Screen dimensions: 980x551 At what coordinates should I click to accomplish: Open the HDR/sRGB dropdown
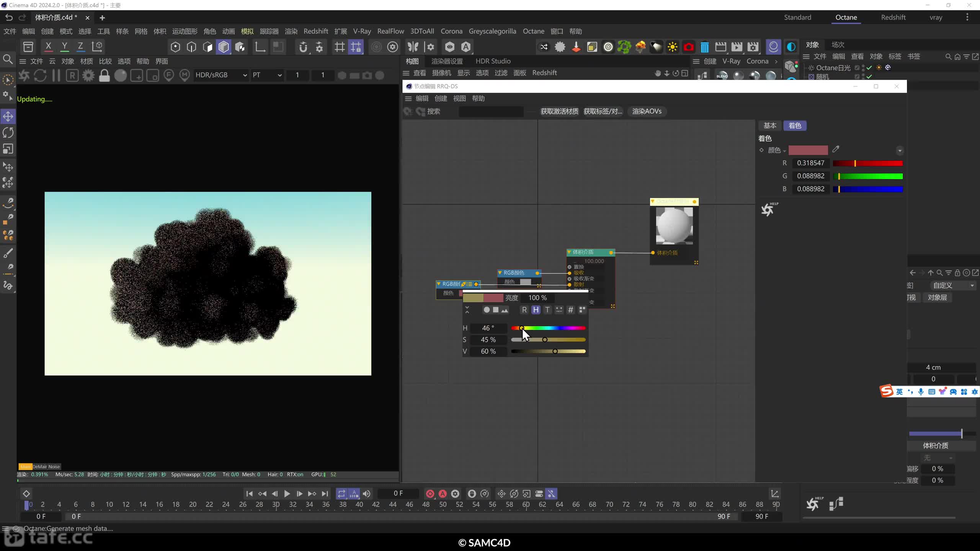(221, 75)
